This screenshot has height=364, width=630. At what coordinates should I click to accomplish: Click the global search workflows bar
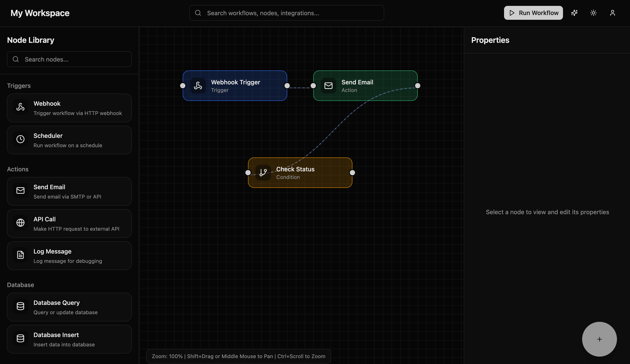click(286, 13)
